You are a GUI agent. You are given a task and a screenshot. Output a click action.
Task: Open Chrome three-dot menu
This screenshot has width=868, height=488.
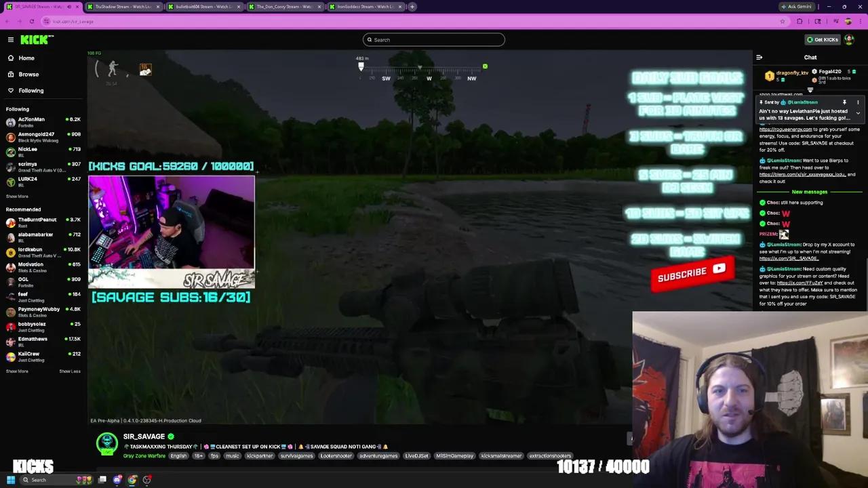(x=860, y=21)
